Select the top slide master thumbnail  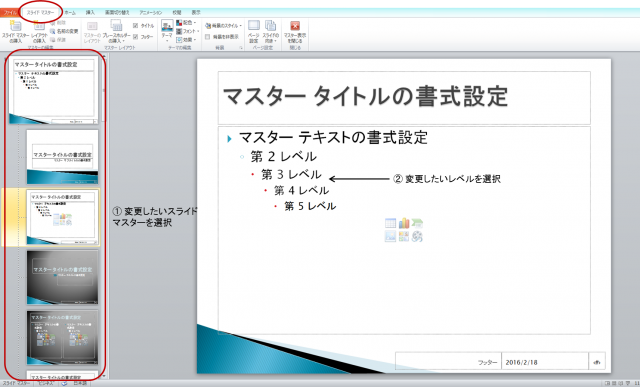[x=54, y=91]
